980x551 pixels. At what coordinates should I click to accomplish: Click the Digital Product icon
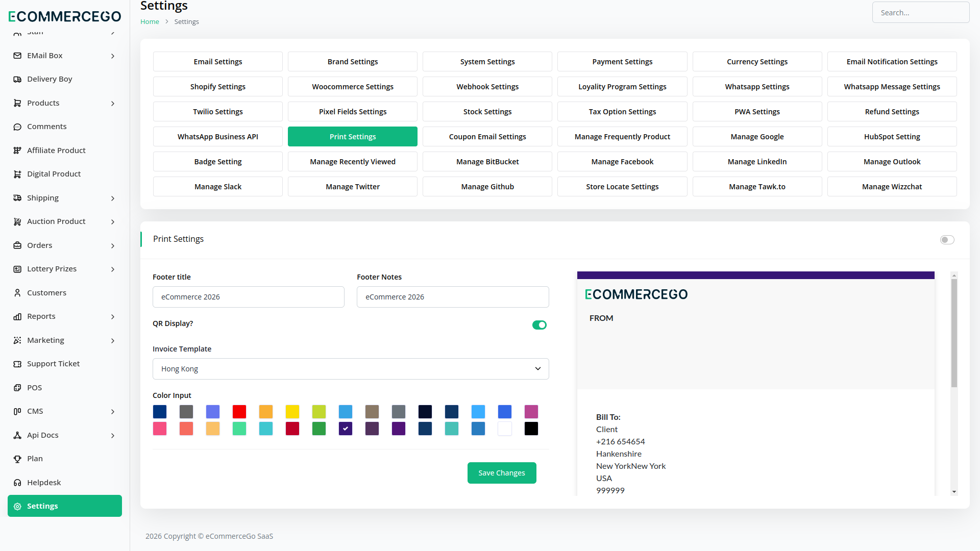point(17,174)
